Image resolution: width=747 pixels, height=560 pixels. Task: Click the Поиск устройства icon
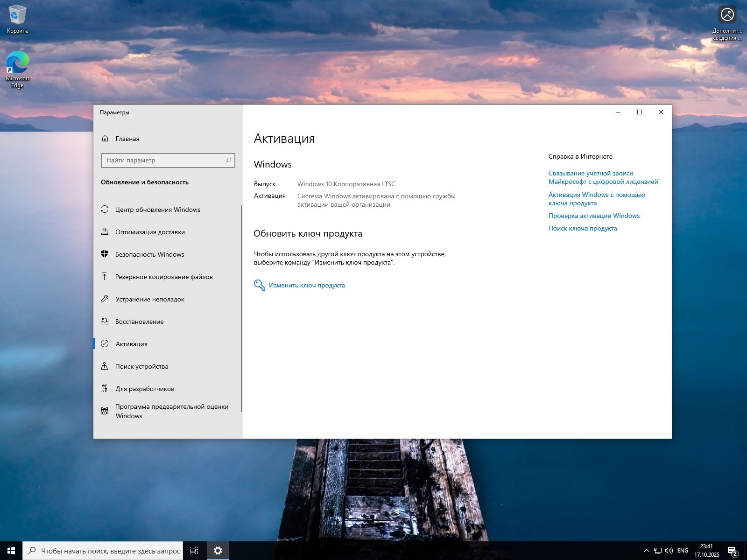coord(105,366)
